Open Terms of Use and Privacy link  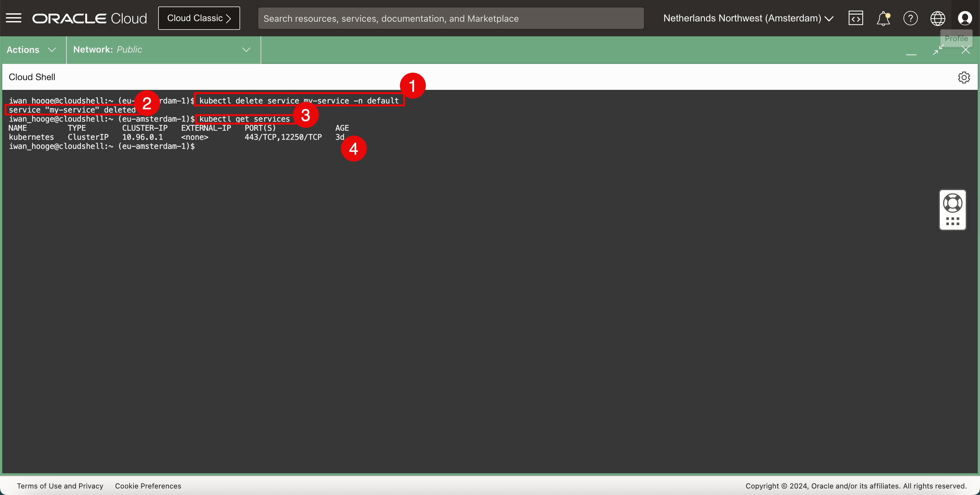pos(60,486)
